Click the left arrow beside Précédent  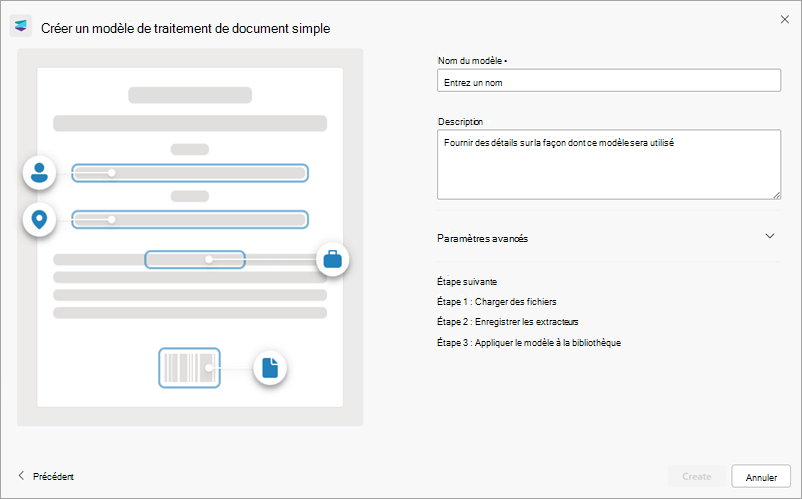21,475
